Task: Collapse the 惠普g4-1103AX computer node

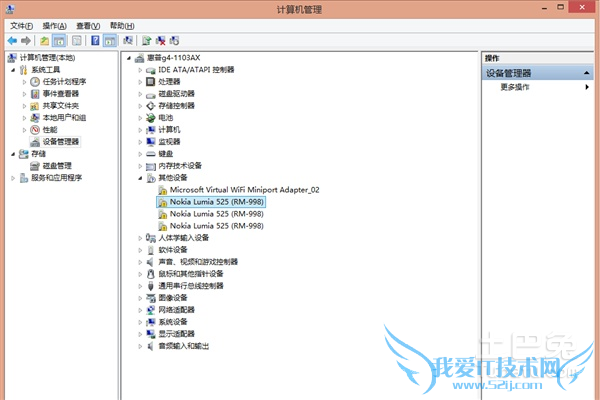Action: (x=129, y=58)
